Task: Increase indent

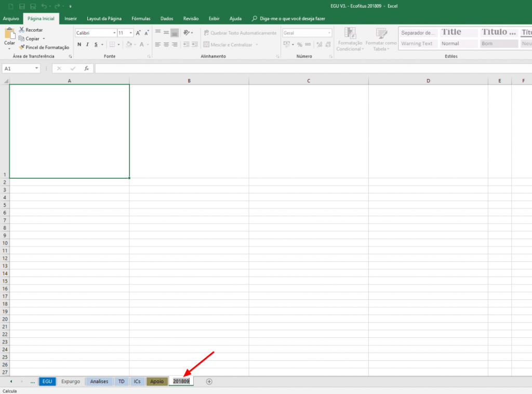Action: pyautogui.click(x=195, y=45)
